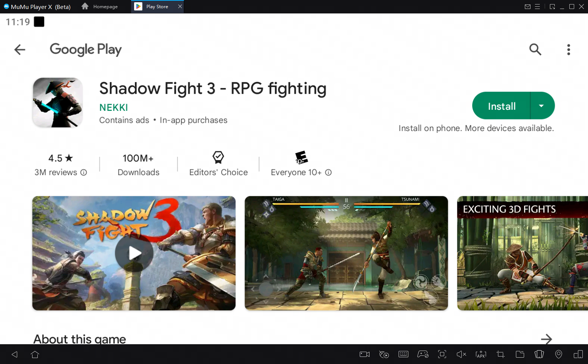Open the virtual location pin icon
This screenshot has height=364, width=588.
558,354
